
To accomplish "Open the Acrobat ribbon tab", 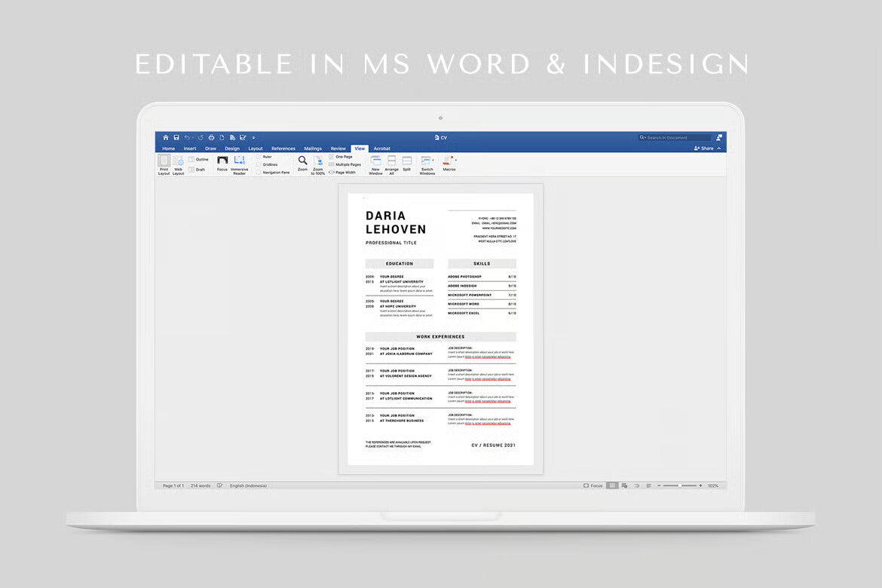I will coord(382,149).
